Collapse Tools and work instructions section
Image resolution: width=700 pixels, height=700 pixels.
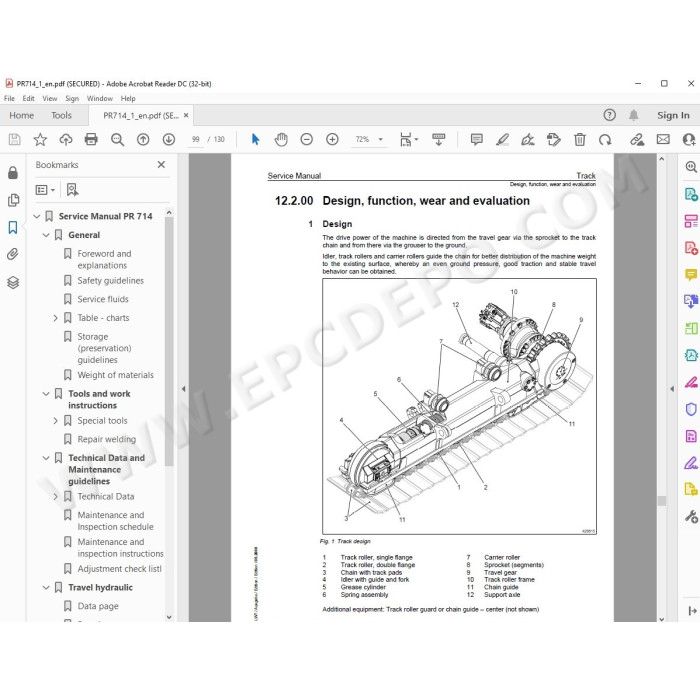pos(46,394)
